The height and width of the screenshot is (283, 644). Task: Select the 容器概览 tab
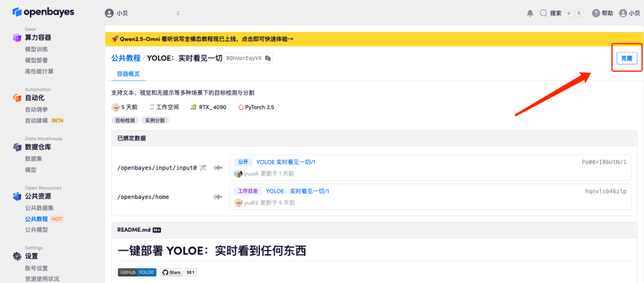(x=128, y=74)
